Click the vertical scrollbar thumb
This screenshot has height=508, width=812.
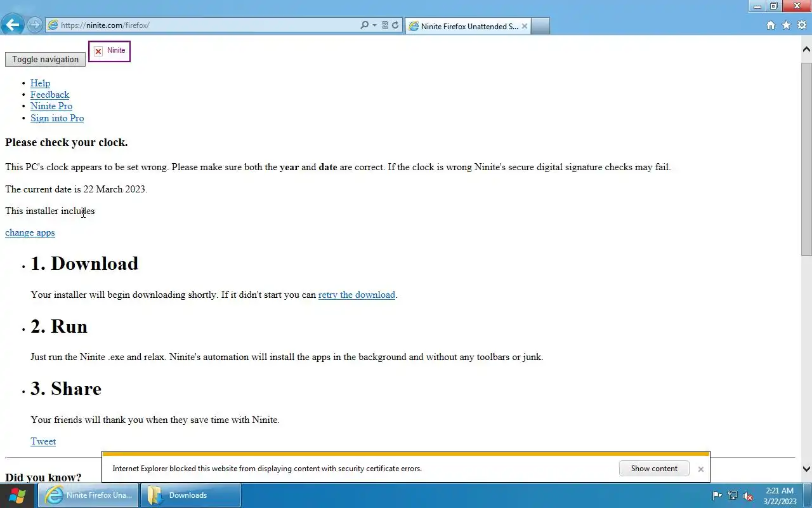(806, 159)
